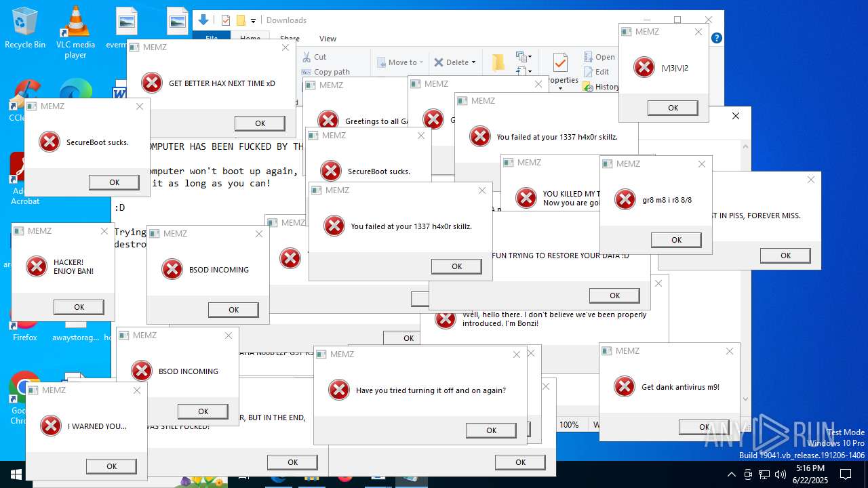Click error icon next to YOU KILLED MY message
The image size is (868, 488).
(x=526, y=198)
